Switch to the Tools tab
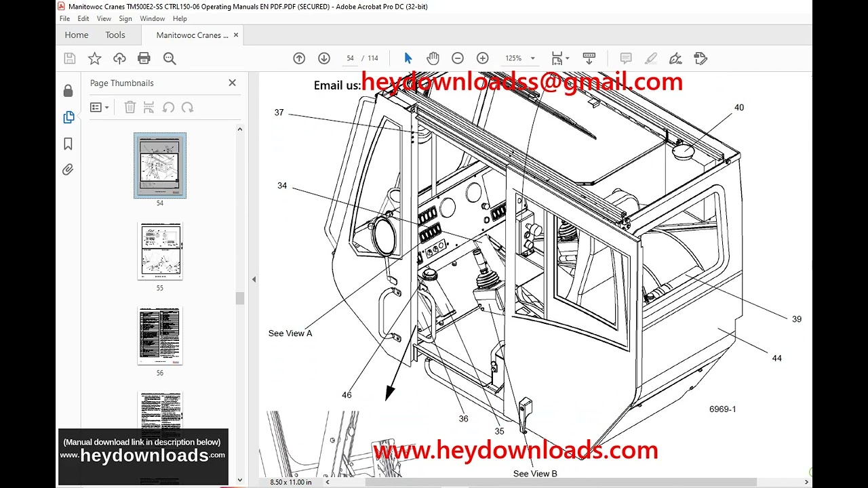This screenshot has height=488, width=868. click(x=115, y=35)
